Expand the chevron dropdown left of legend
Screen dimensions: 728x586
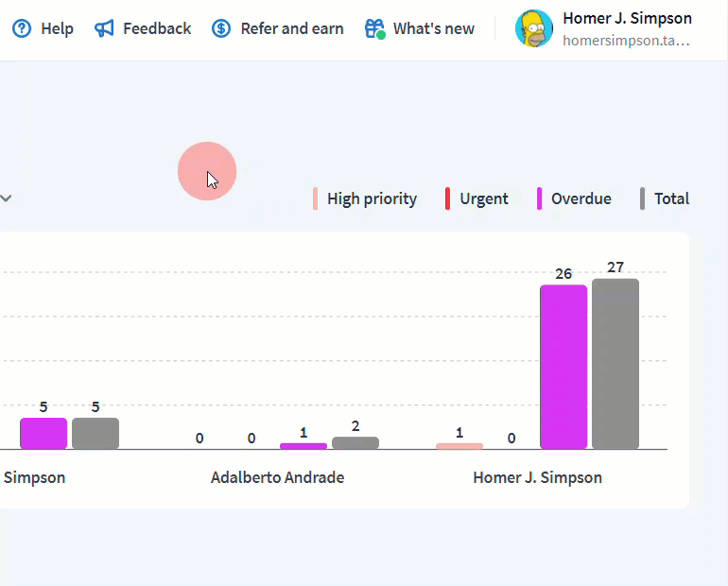click(x=6, y=198)
